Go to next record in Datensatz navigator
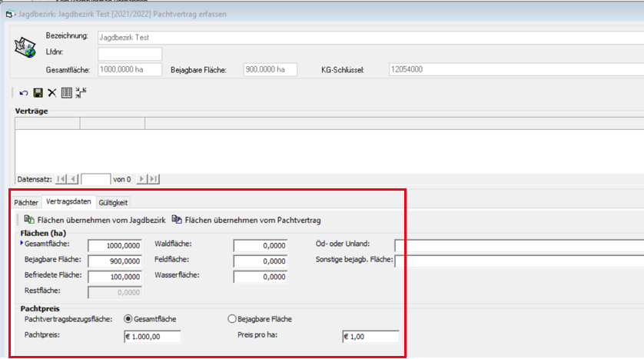Screen dimensions: 644x359 click(141, 179)
